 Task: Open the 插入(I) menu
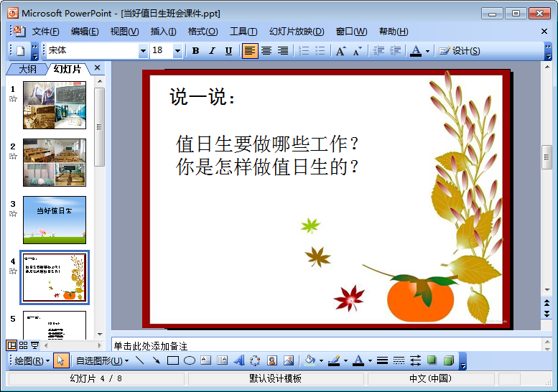point(163,32)
